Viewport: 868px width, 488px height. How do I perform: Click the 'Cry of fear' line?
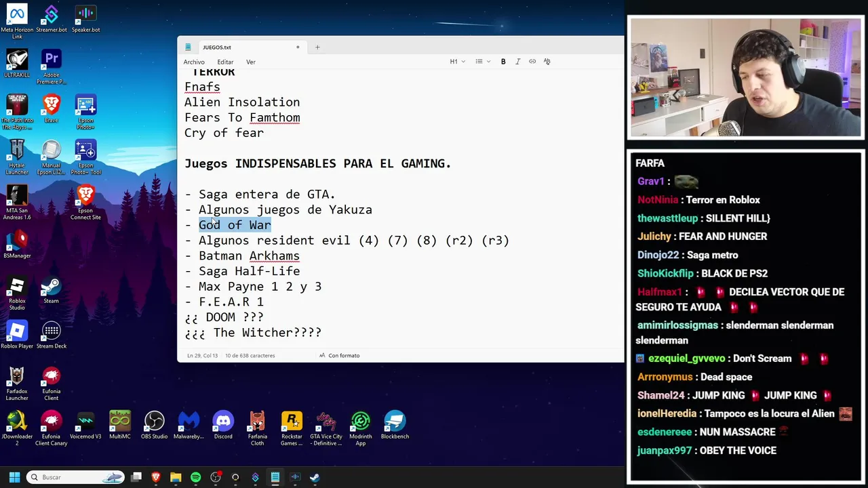(x=224, y=133)
